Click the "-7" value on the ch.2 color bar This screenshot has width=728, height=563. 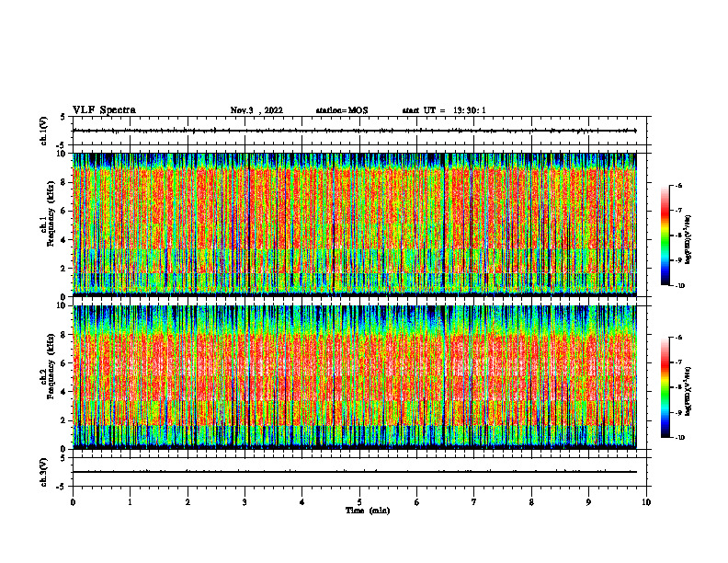678,362
